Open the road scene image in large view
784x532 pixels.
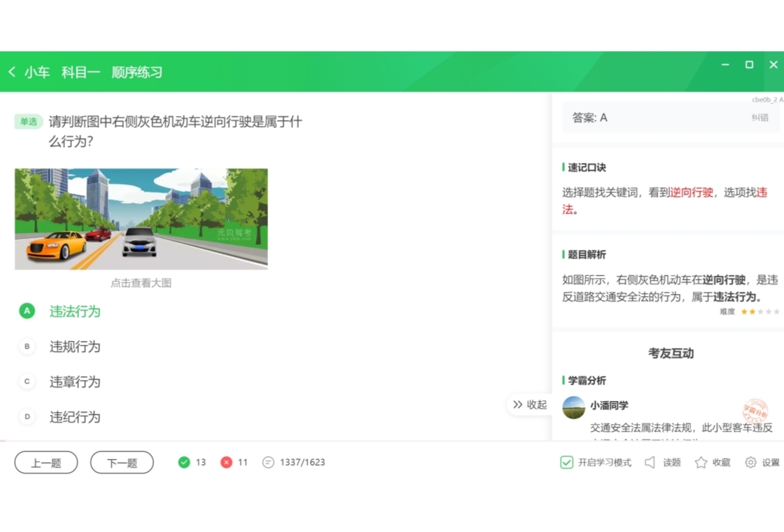click(x=141, y=219)
